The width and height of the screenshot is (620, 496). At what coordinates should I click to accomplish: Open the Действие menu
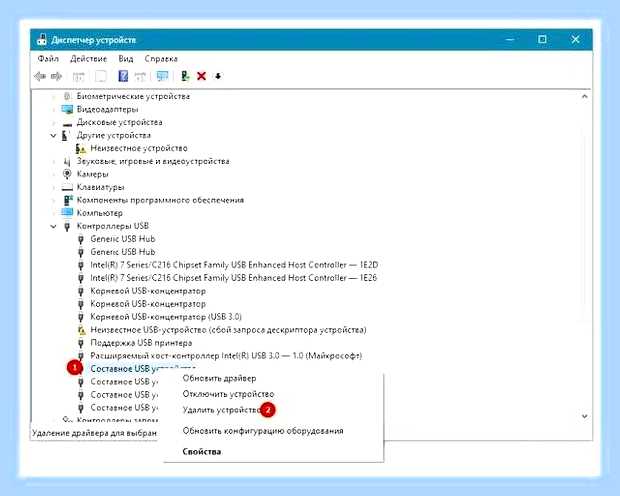(x=89, y=59)
